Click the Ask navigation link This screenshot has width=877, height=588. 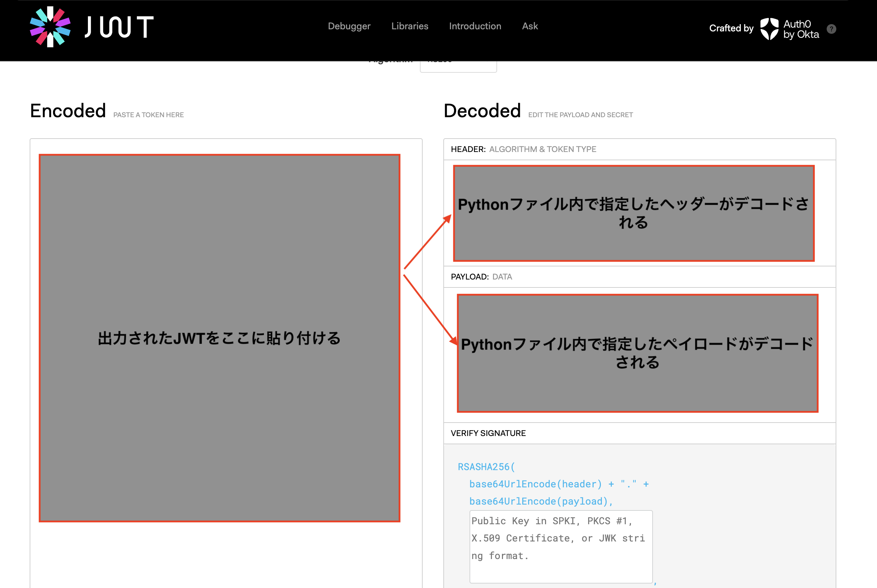click(x=529, y=26)
